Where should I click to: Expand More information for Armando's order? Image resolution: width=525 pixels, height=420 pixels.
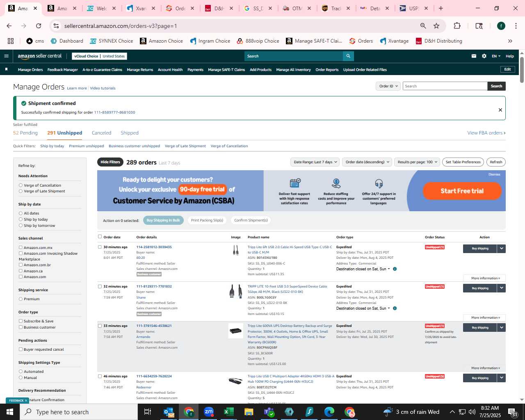pos(486,368)
